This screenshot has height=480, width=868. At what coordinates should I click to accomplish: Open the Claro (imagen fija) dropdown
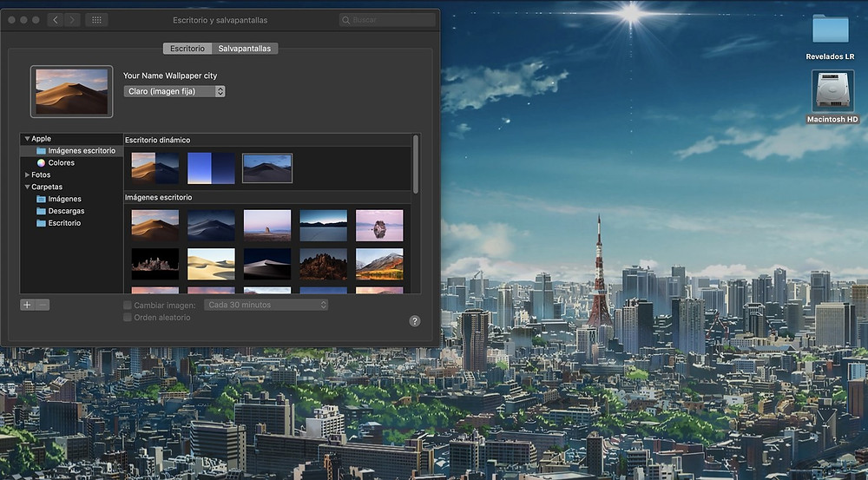point(174,91)
